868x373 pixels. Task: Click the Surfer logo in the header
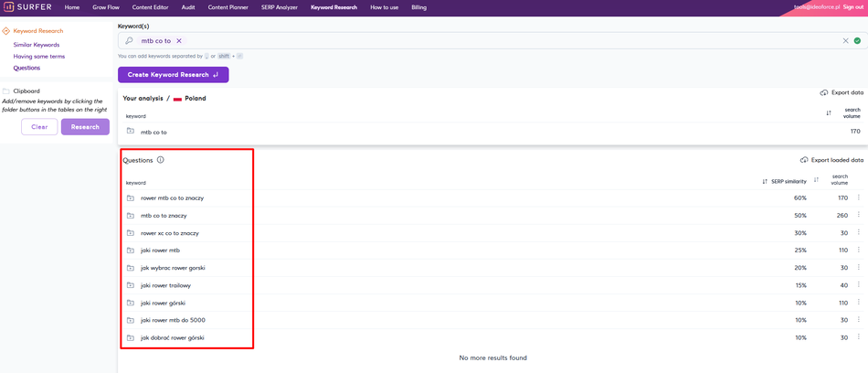point(27,7)
